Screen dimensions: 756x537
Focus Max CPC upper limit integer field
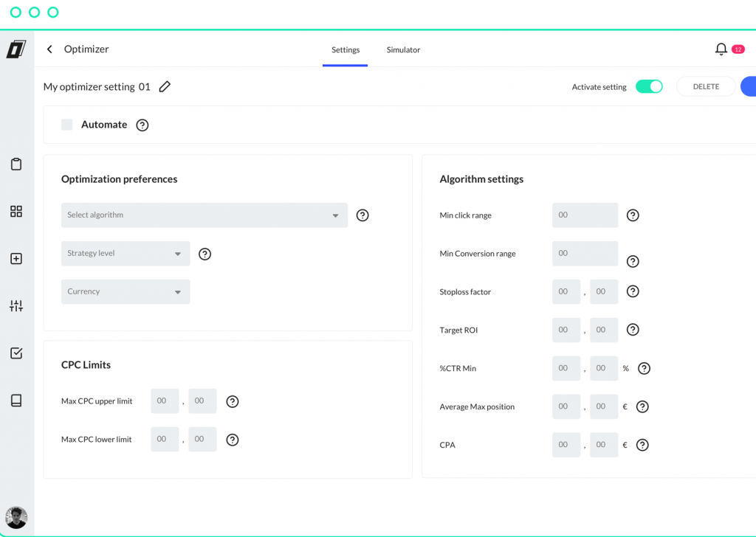point(165,401)
